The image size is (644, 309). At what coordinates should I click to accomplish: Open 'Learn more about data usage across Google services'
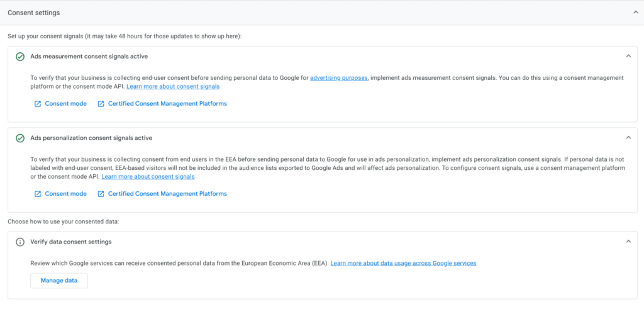point(403,263)
